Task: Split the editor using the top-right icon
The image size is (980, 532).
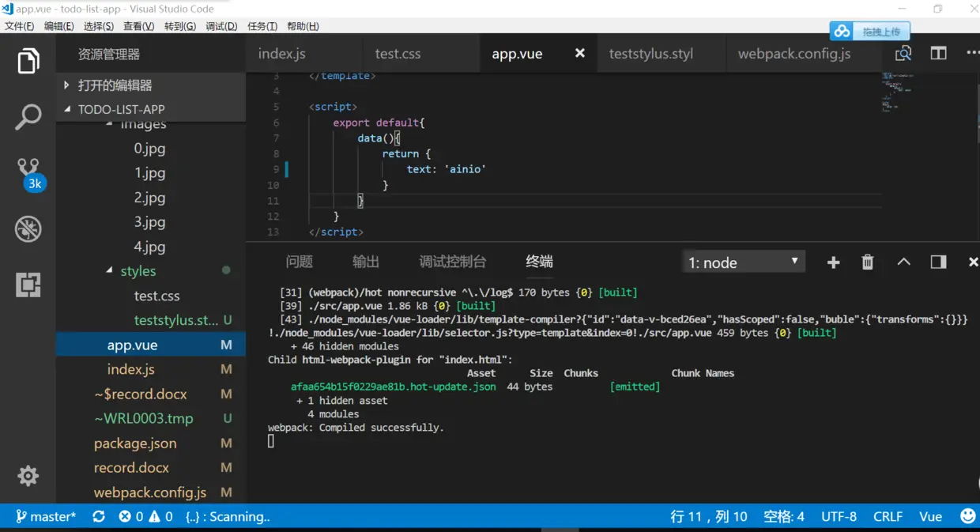Action: tap(938, 53)
